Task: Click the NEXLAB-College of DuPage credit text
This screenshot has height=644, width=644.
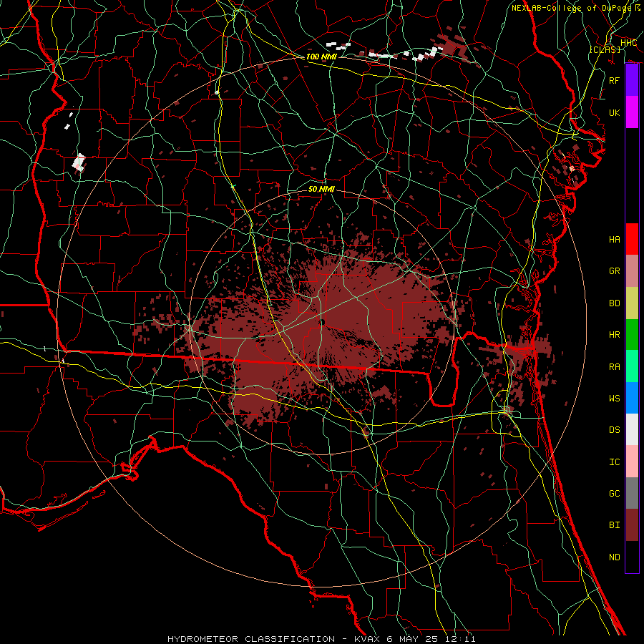Action: pyautogui.click(x=572, y=8)
